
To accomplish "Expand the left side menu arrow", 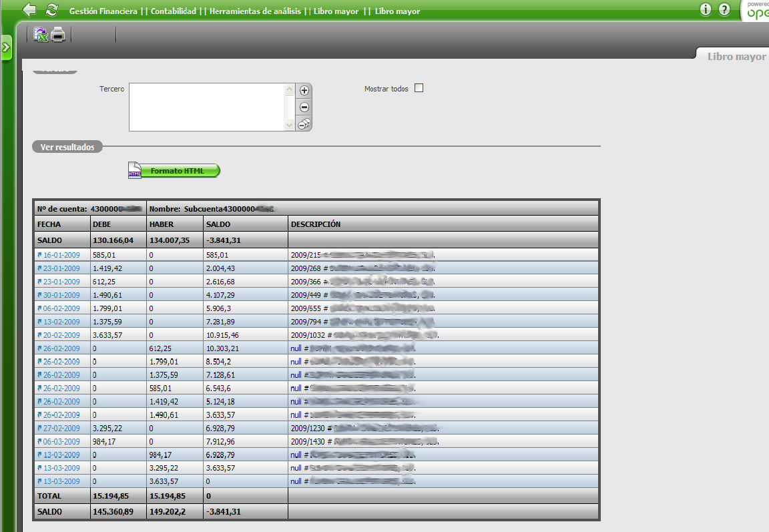I will (6, 47).
